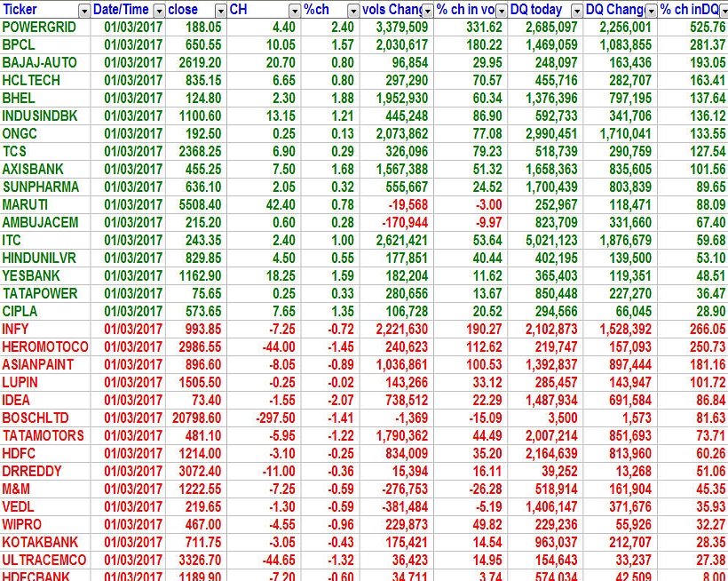Viewport: 728px width, 581px height.
Task: Open the Date/Time column filter dropdown
Action: tap(159, 11)
